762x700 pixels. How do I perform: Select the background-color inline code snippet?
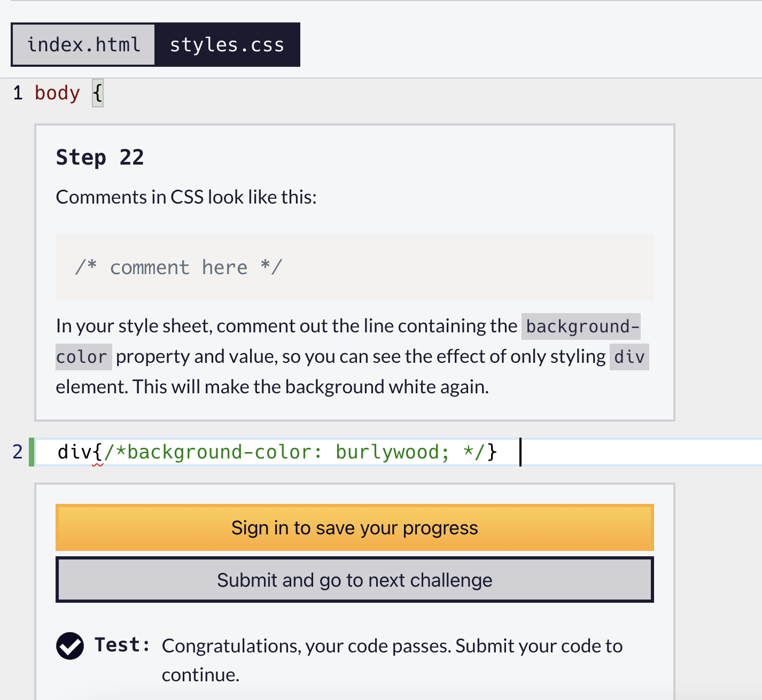click(x=581, y=326)
